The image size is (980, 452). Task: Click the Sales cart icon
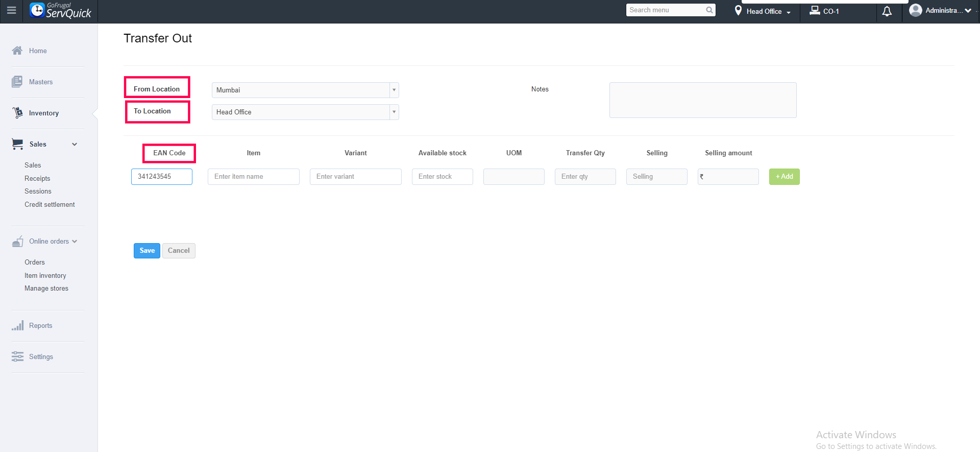(x=17, y=144)
